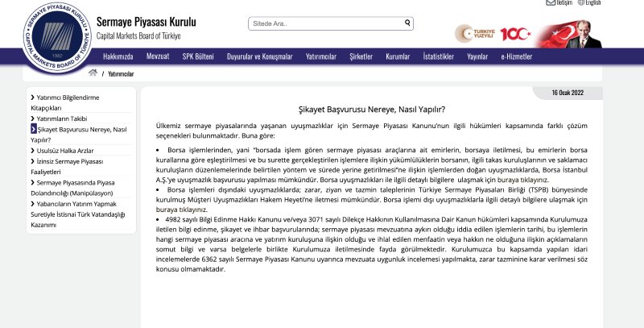Click the globe icon next to English
The image size is (644, 328).
point(581,2)
